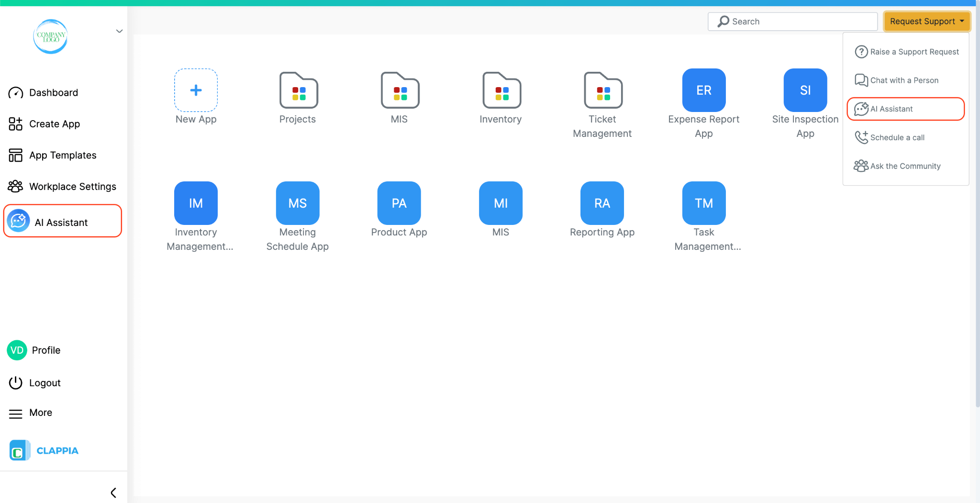Click the Logout button
The width and height of the screenshot is (980, 503).
44,382
